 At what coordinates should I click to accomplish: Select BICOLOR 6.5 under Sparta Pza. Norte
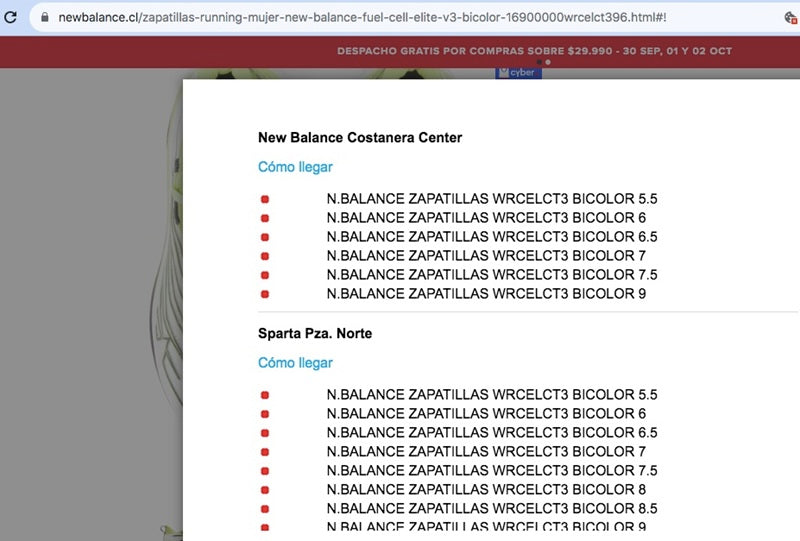pos(492,432)
